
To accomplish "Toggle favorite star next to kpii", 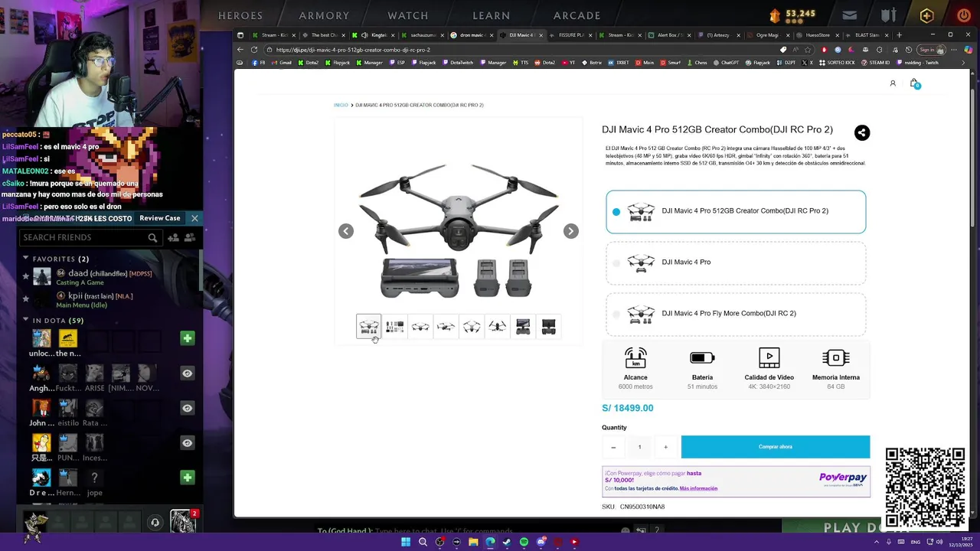I will point(25,298).
